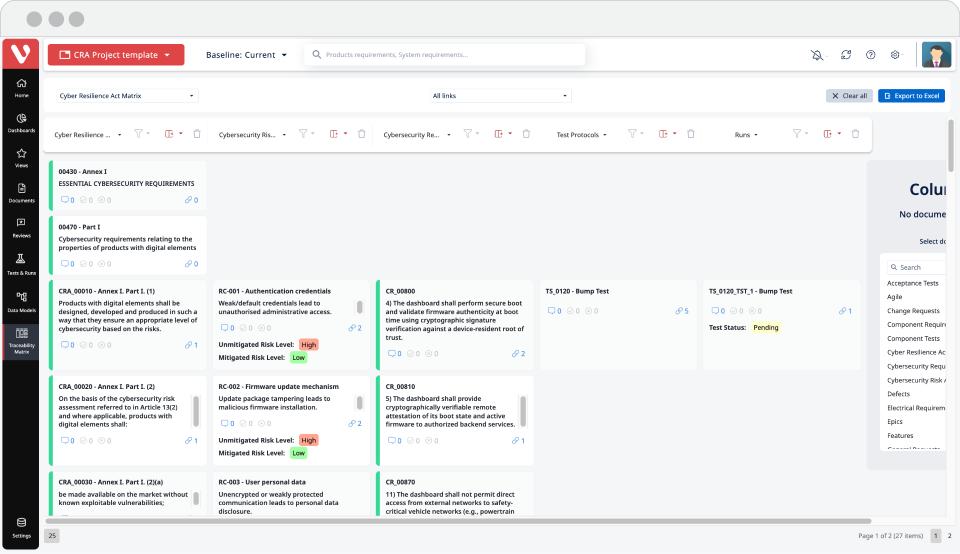960x554 pixels.
Task: Open the filter for the Runs column
Action: [x=799, y=133]
